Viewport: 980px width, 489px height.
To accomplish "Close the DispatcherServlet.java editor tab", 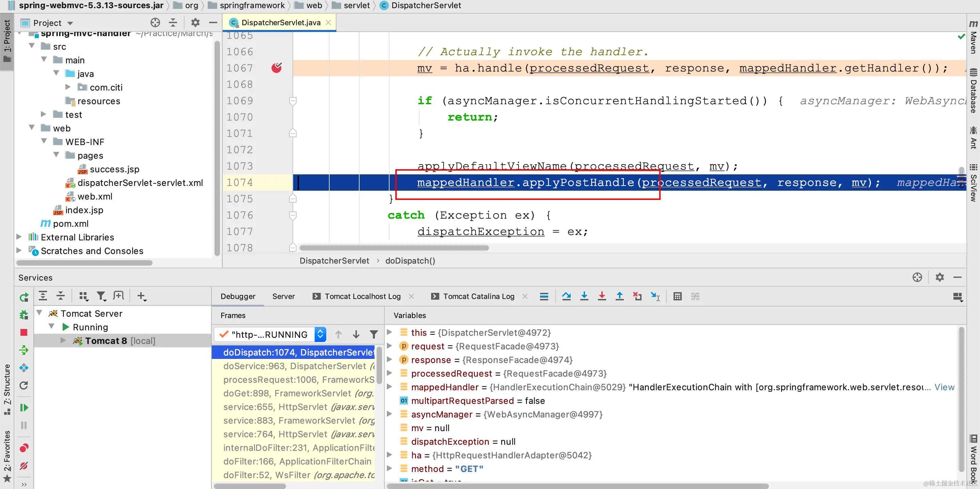I will click(328, 22).
